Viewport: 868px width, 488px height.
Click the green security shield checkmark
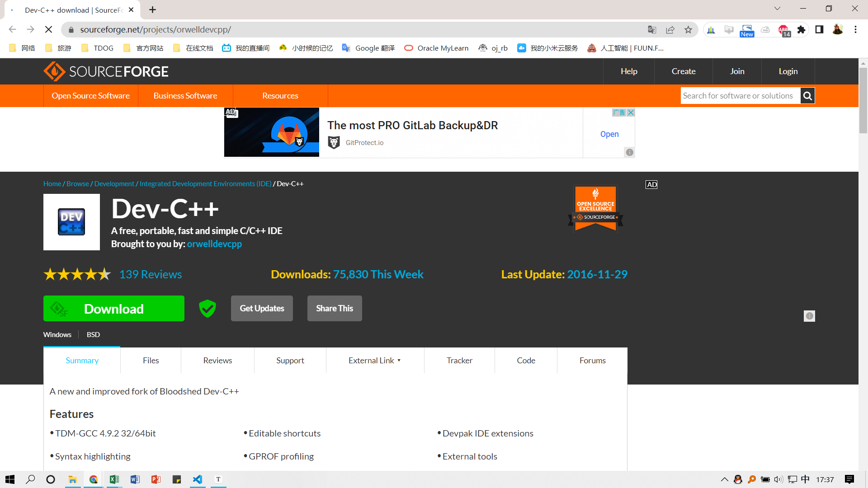208,309
